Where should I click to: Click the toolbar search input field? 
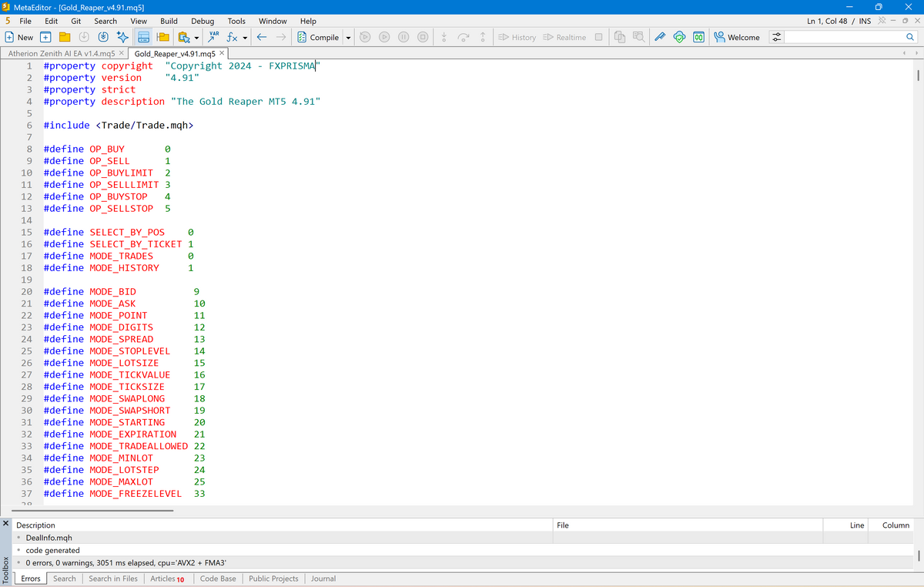pyautogui.click(x=842, y=37)
